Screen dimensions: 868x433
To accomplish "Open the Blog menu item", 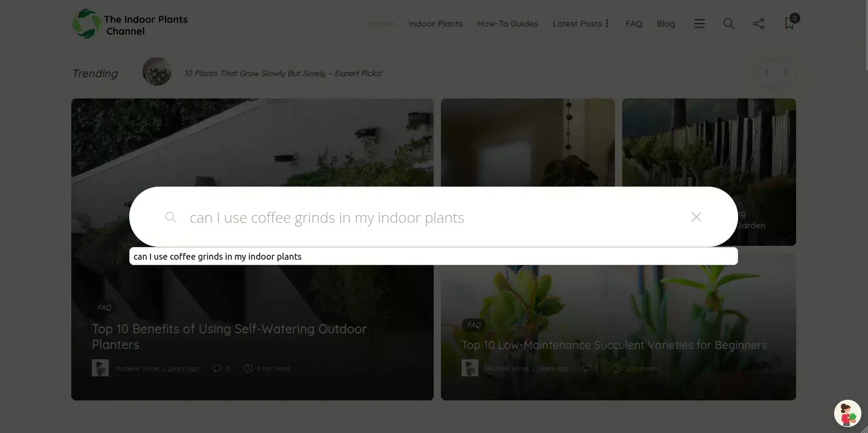I will [666, 24].
